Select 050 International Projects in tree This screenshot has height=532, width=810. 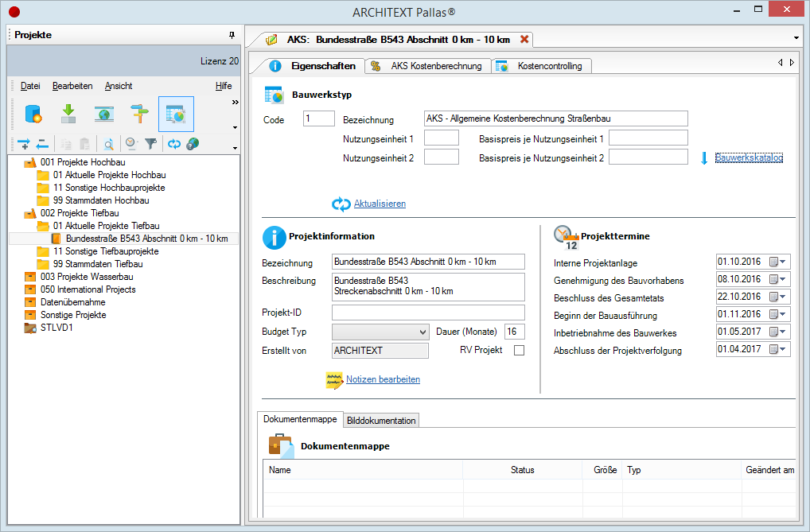[88, 289]
